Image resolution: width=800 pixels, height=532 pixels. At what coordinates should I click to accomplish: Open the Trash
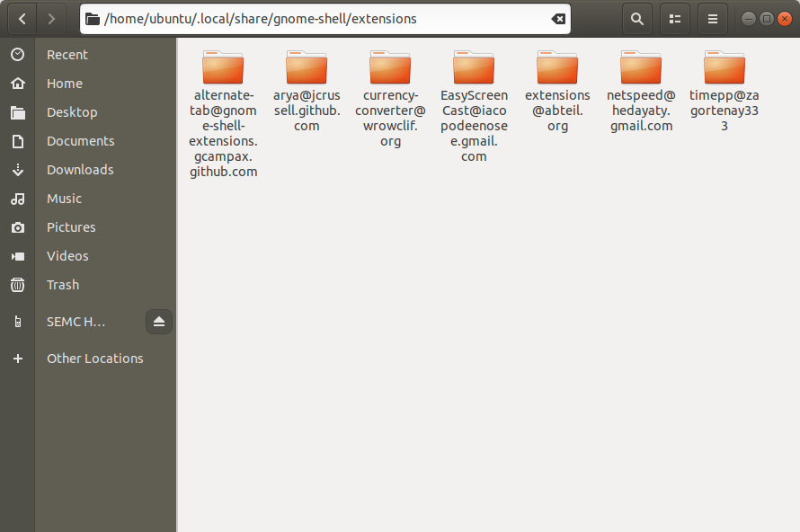62,284
